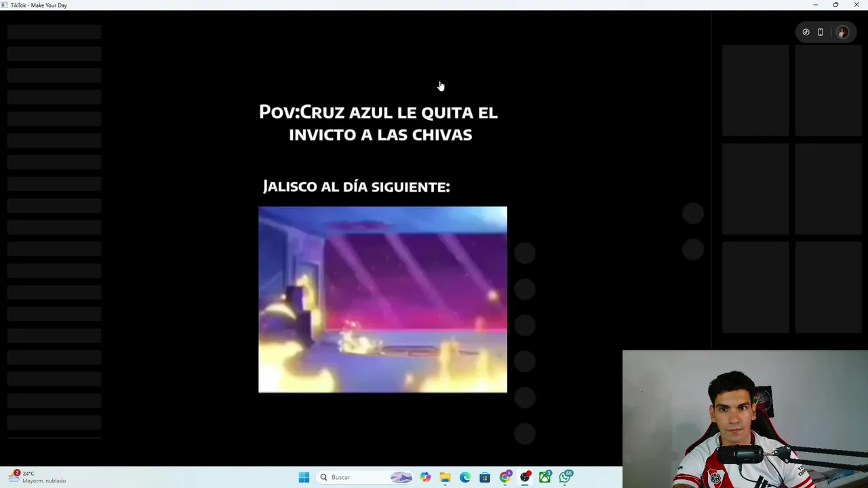Launch Copilot from the taskbar
The width and height of the screenshot is (868, 488).
point(425,477)
